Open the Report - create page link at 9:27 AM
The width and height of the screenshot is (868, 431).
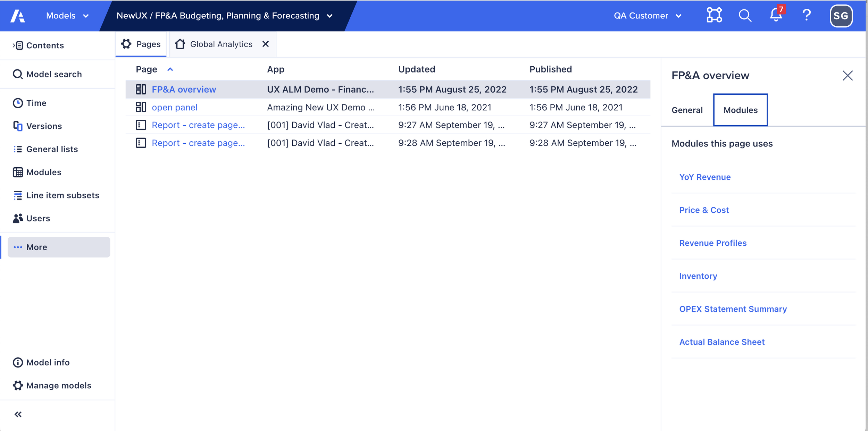coord(198,125)
